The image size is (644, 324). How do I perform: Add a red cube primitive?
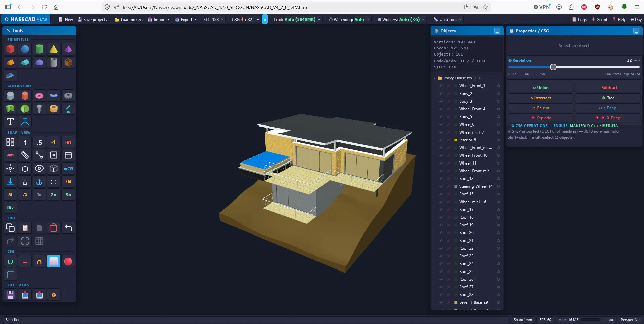click(x=10, y=49)
